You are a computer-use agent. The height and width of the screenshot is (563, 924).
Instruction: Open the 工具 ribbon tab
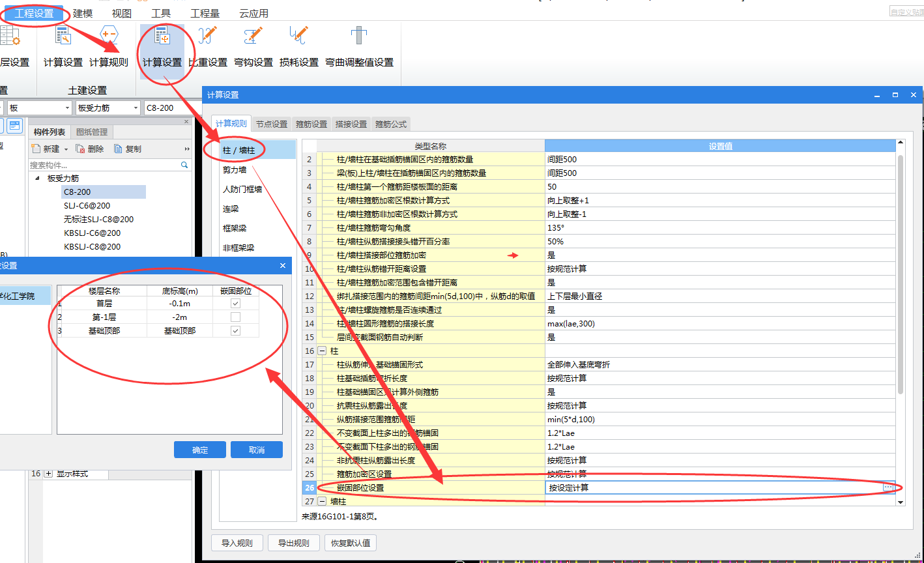tap(161, 13)
